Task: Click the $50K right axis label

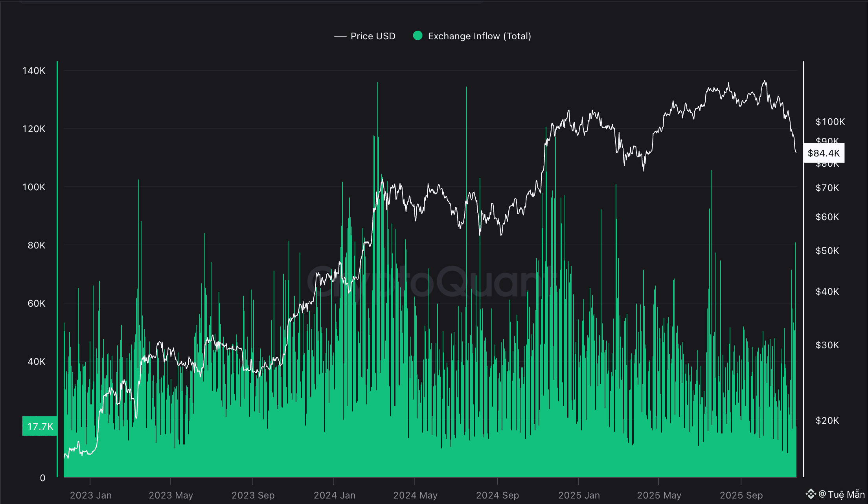Action: [827, 251]
